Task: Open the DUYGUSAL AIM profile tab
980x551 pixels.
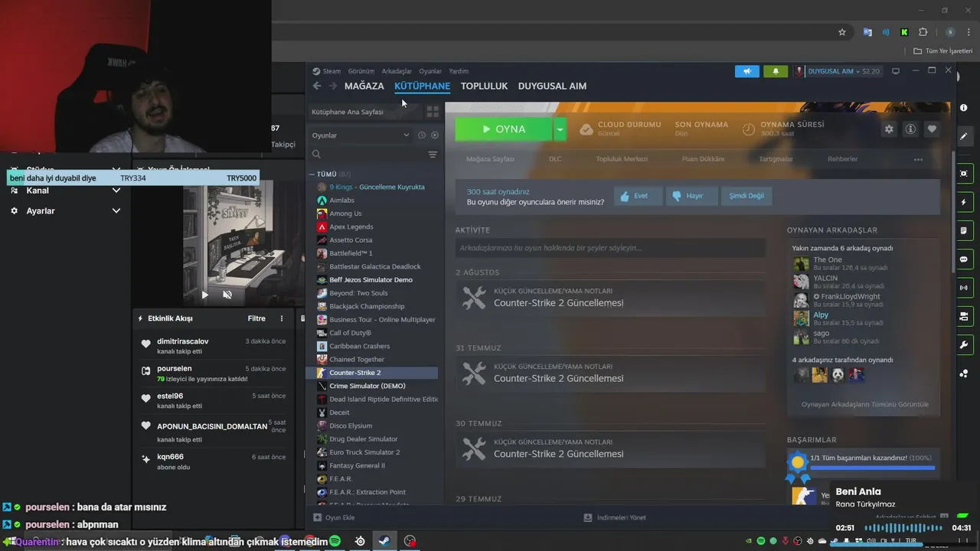Action: [552, 86]
